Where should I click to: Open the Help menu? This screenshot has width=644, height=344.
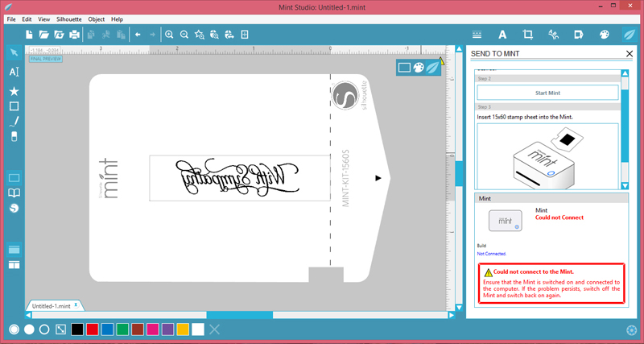tap(117, 19)
